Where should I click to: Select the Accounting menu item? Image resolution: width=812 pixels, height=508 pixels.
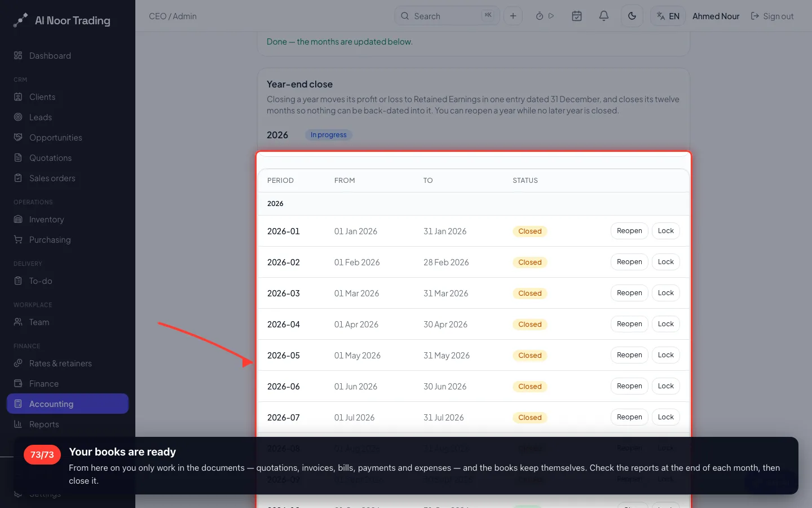68,404
